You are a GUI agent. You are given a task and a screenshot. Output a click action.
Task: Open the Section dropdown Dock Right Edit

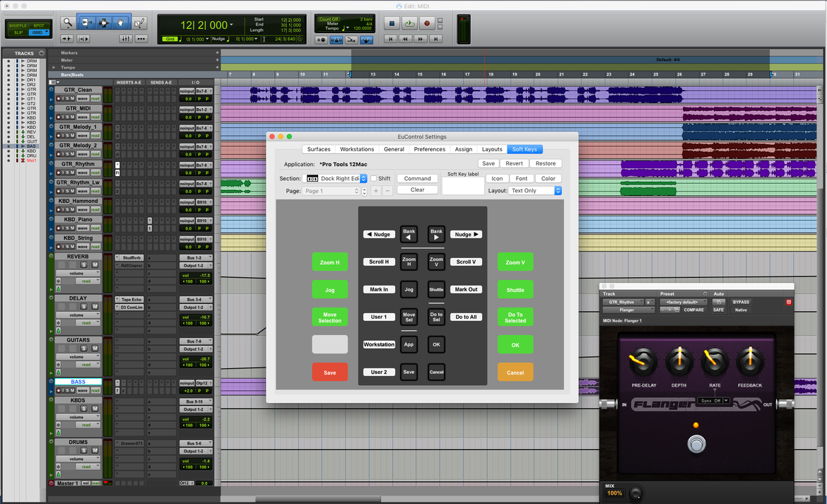pyautogui.click(x=336, y=178)
